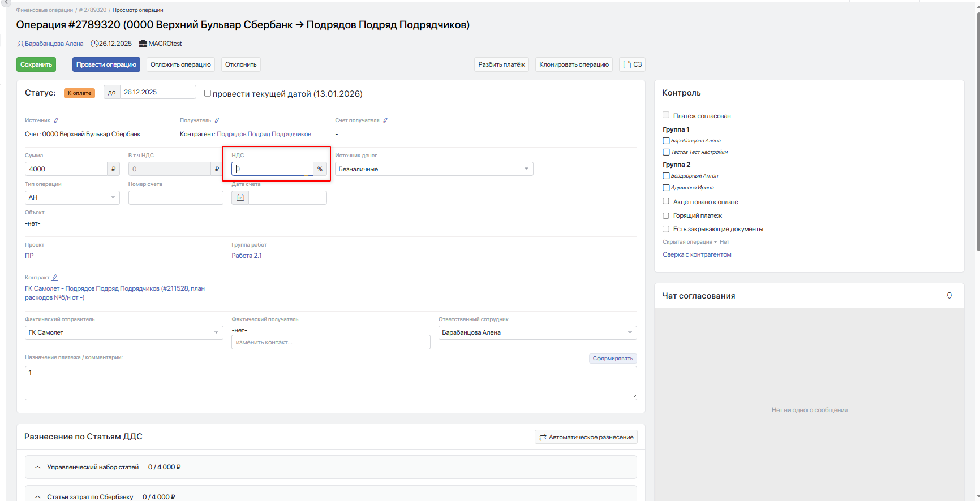Open calendar icon for Дата счета
Screen dimensions: 980x501
point(240,197)
